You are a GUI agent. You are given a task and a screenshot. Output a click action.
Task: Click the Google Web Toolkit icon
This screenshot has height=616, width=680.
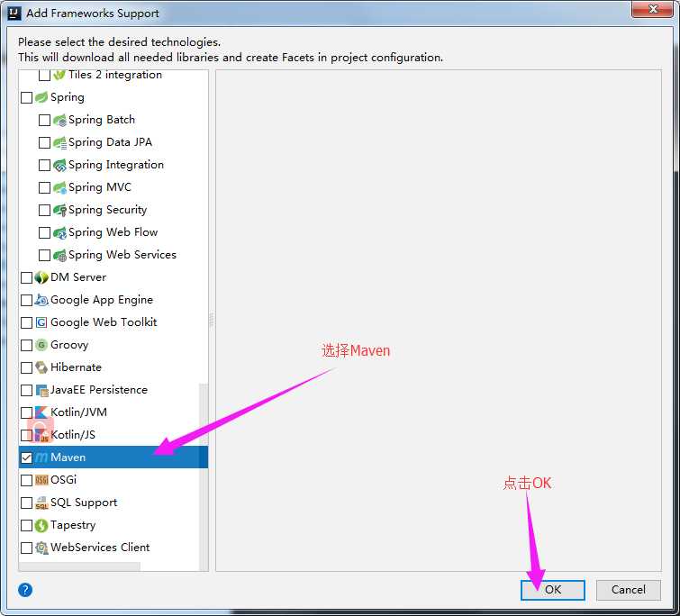[x=41, y=322]
